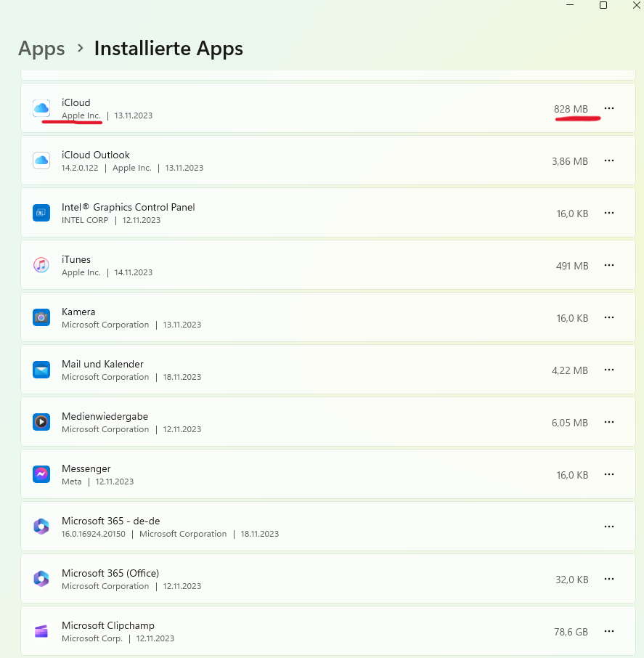Maximize the Settings window
The width and height of the screenshot is (644, 658).
tap(603, 6)
